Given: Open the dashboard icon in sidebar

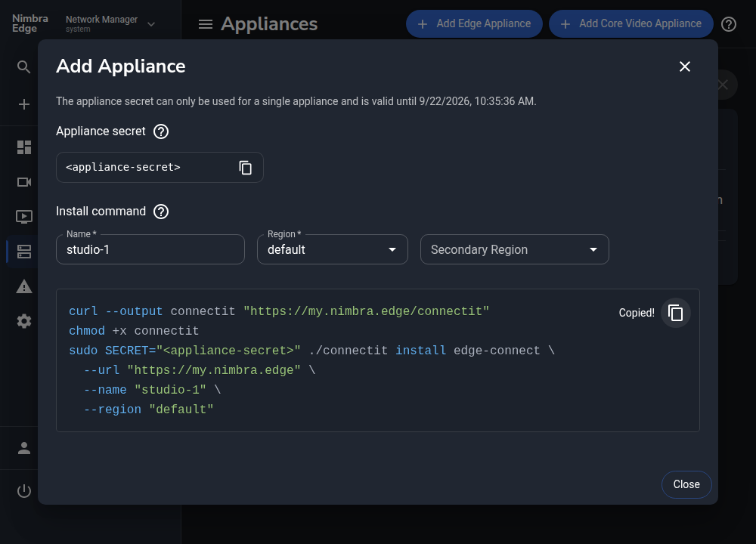Looking at the screenshot, I should point(23,147).
